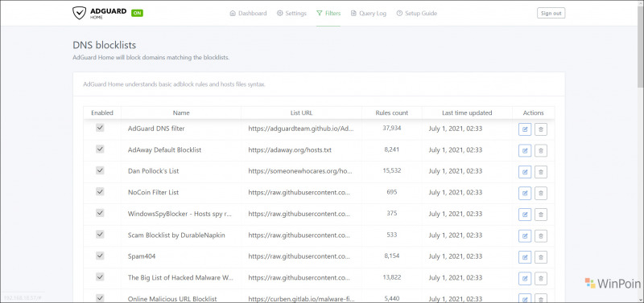Open the Setup Guide page
644x303 pixels.
[416, 13]
